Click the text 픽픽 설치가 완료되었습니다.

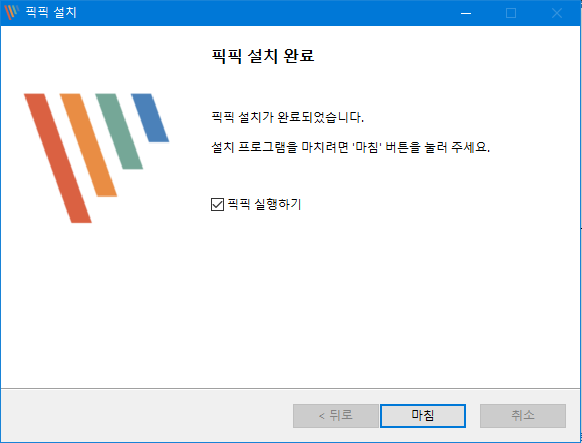[x=288, y=117]
